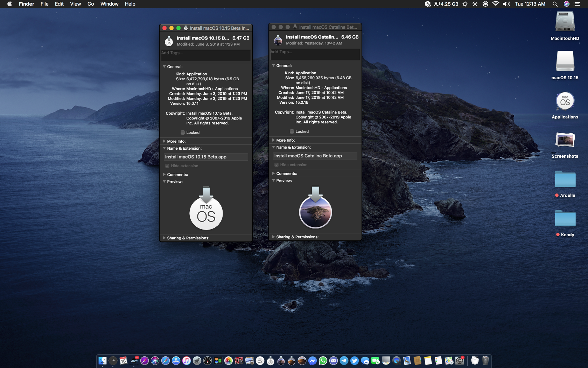Screen dimensions: 588x368
Task: Open Siri from the menu bar
Action: point(566,4)
